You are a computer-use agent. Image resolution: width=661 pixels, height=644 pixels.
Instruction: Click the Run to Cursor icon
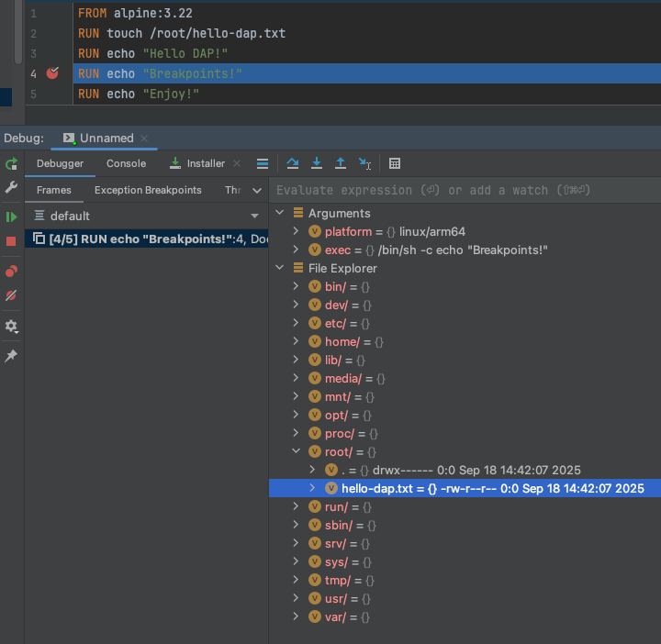[364, 163]
